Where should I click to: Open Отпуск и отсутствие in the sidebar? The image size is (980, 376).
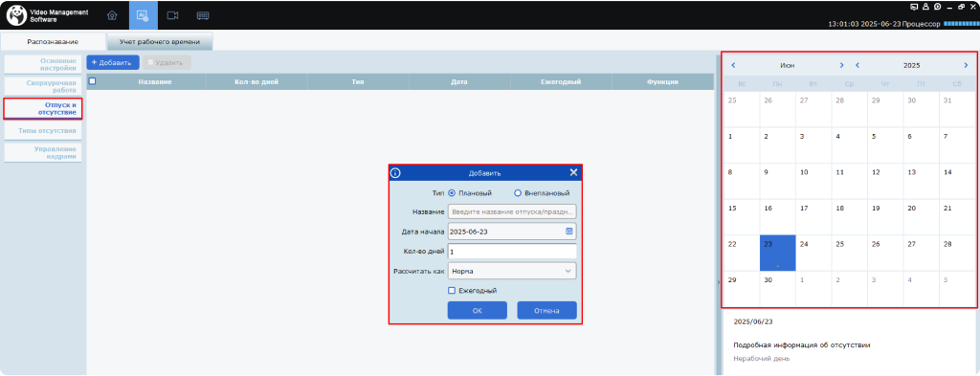43,109
